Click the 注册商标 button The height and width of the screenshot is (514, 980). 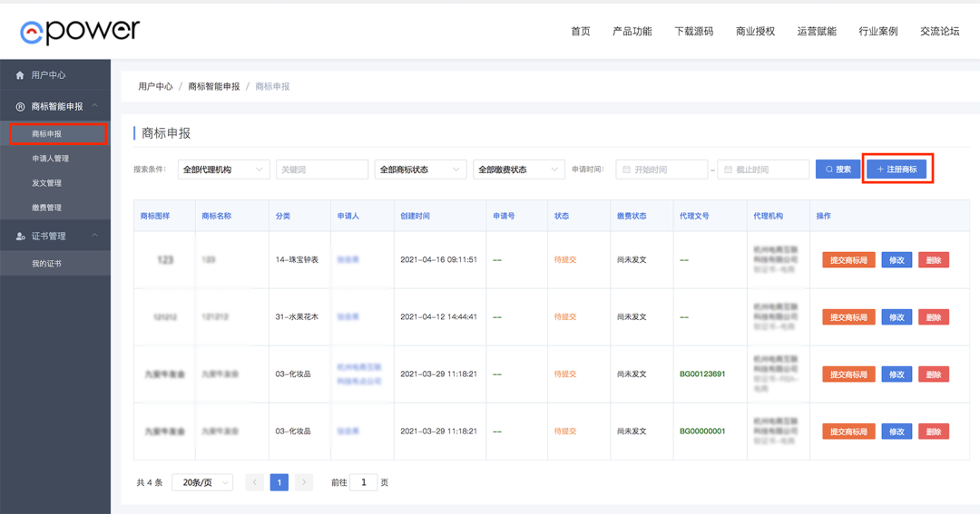pyautogui.click(x=897, y=170)
